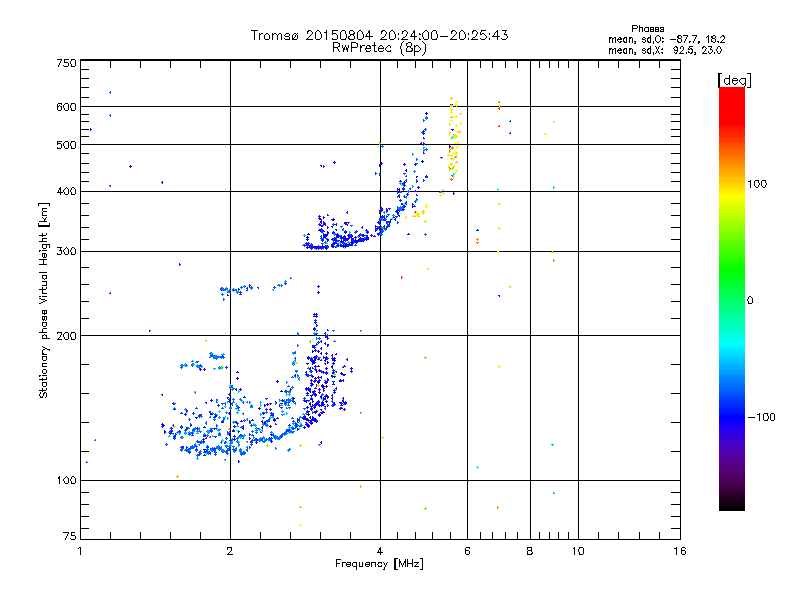Click the '6' frequency axis tick label

[x=467, y=551]
